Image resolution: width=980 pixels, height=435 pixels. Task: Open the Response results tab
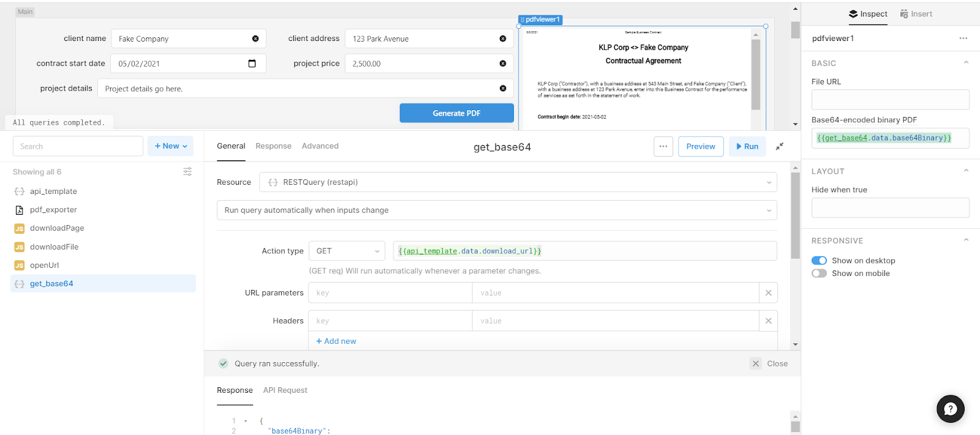point(235,390)
